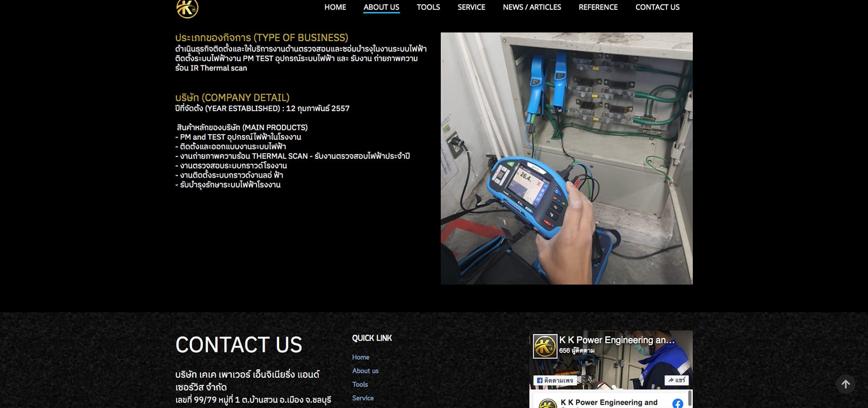Click the round Facebook icon in post
Screen dimensions: 868x408
pos(677,403)
